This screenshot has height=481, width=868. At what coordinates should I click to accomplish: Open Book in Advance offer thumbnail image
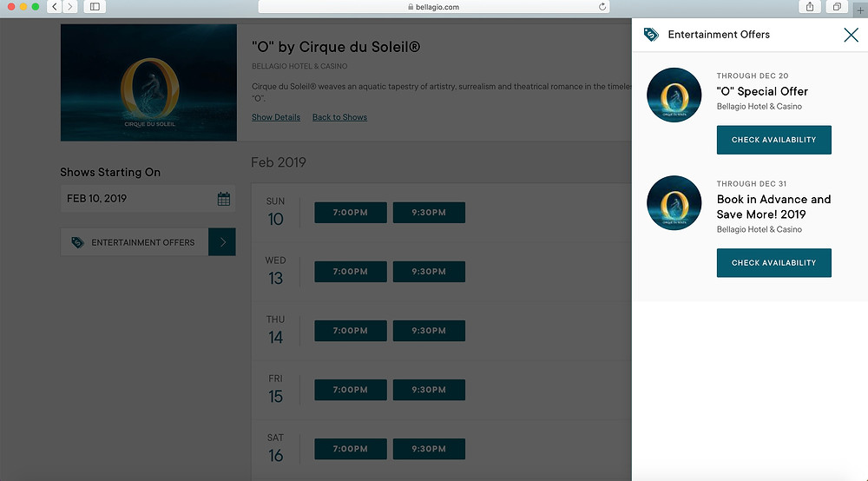(674, 202)
